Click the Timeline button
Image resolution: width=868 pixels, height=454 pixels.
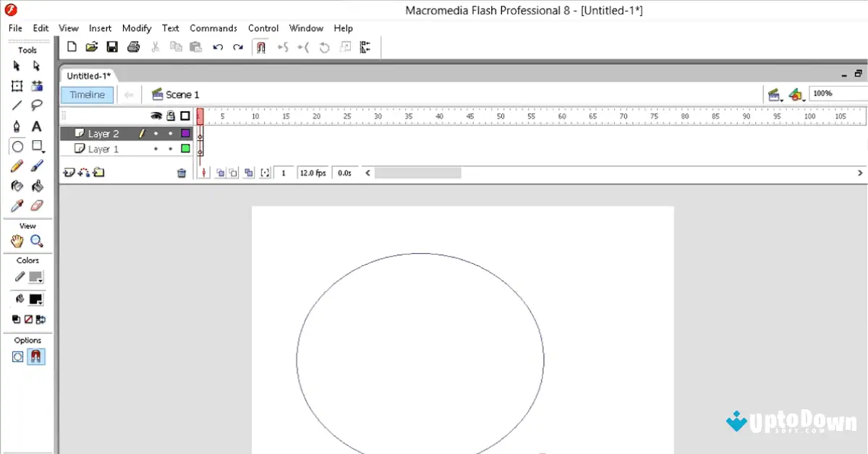(87, 94)
